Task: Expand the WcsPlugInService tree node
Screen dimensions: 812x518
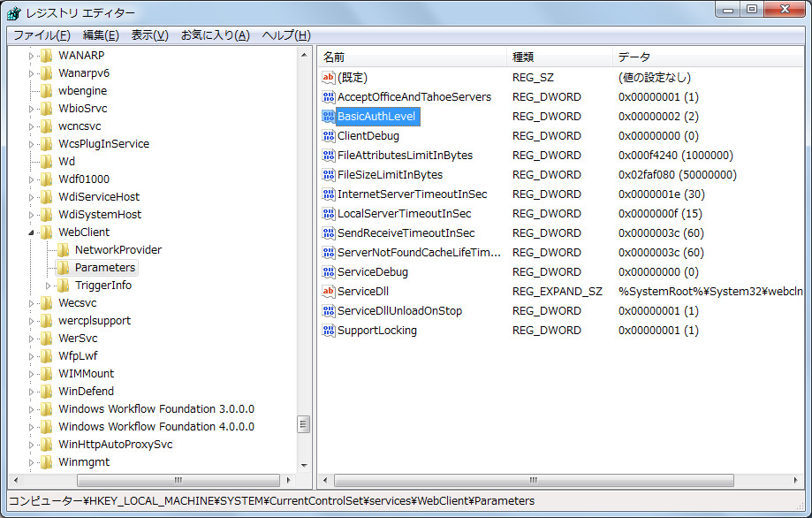Action: pos(31,144)
